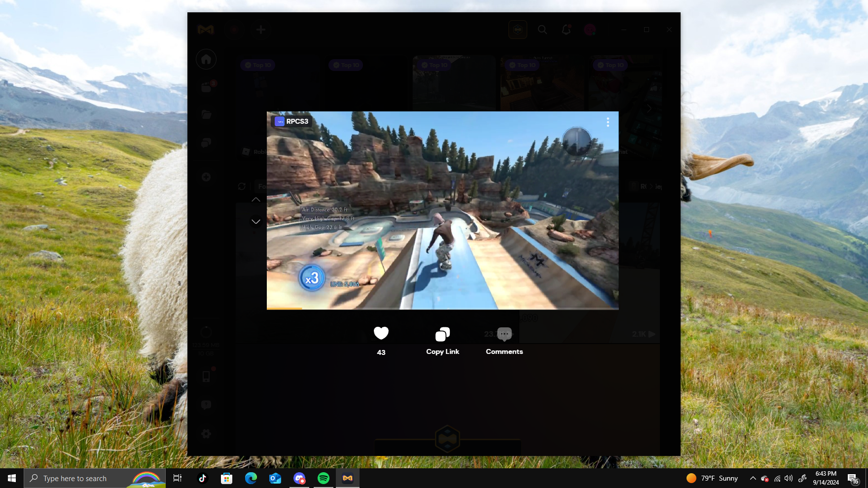
Task: Open Medal search magnifier
Action: 542,30
